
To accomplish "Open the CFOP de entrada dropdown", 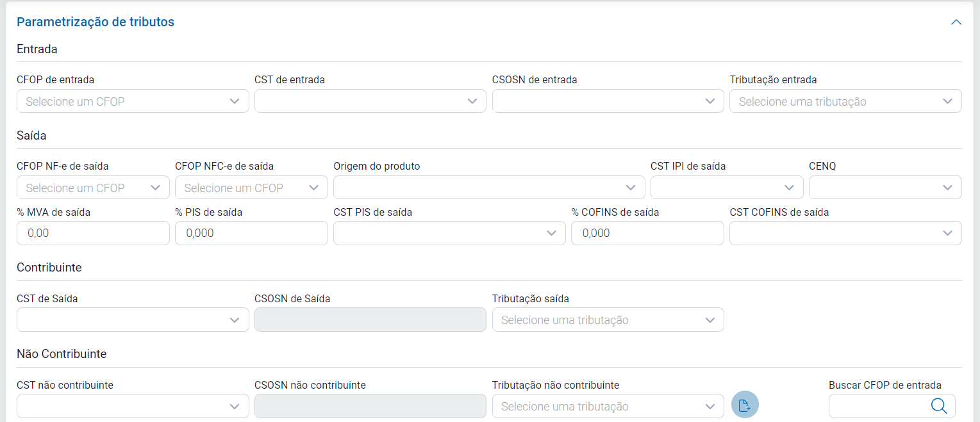I will tap(133, 101).
